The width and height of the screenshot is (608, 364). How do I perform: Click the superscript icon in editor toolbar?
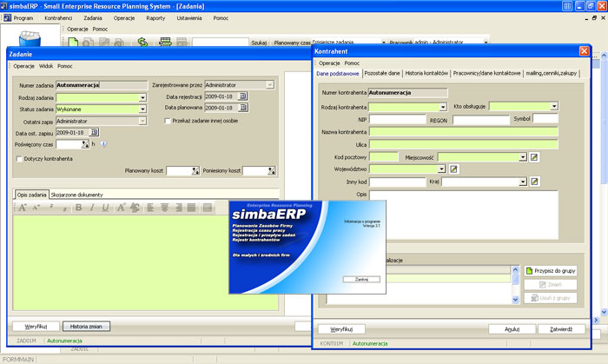(50, 207)
